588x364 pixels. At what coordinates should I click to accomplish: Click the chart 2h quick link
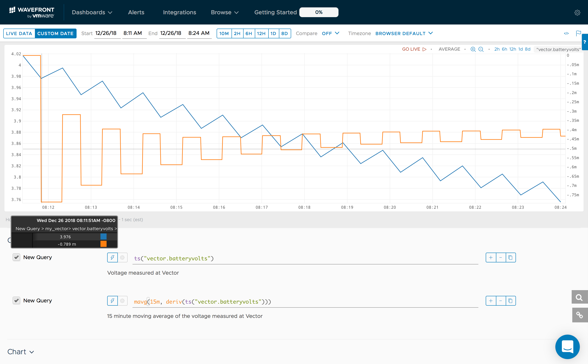(497, 49)
